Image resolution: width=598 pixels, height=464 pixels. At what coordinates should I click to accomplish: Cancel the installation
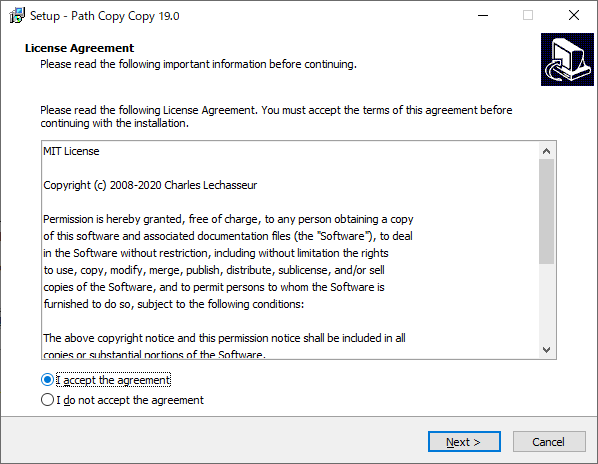(549, 442)
